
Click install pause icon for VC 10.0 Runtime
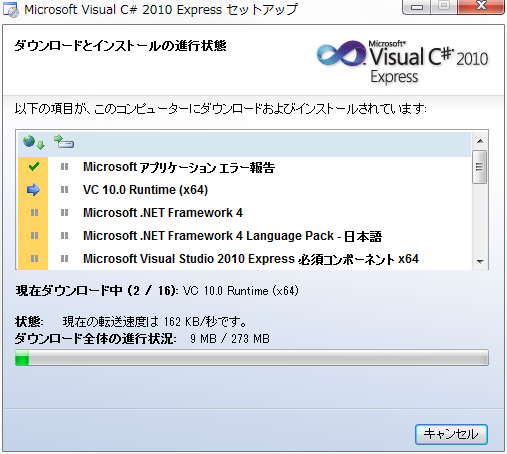(65, 190)
